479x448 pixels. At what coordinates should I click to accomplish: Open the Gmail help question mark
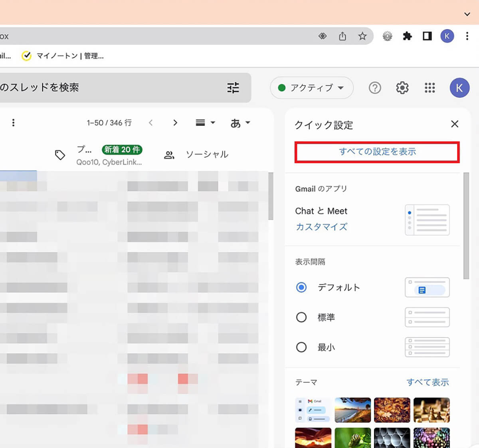click(375, 87)
